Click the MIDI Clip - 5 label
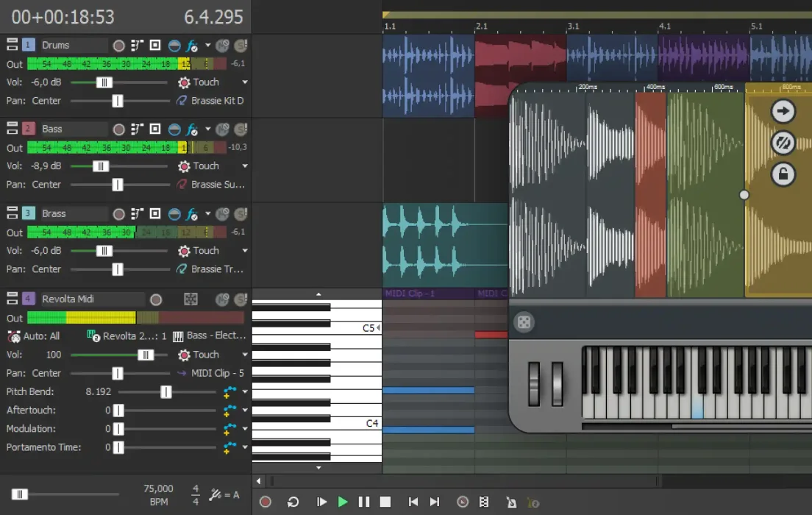 pyautogui.click(x=218, y=374)
